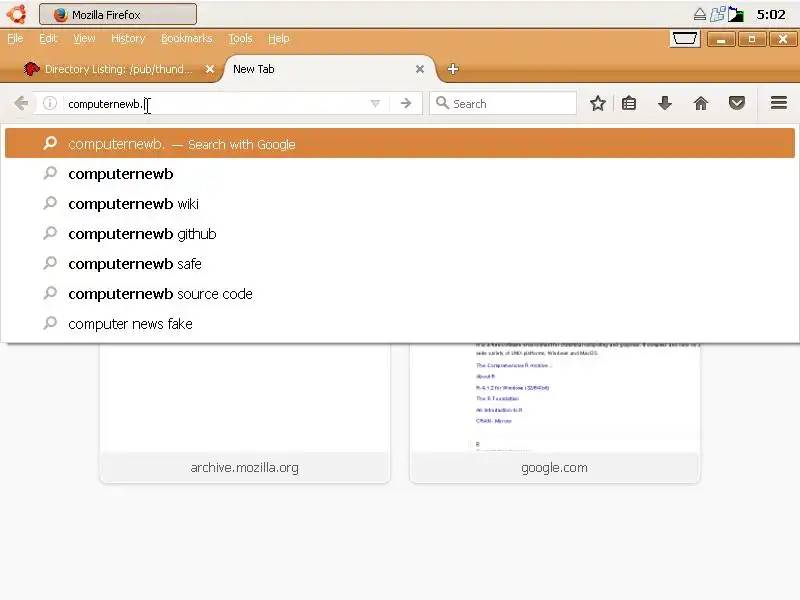Viewport: 800px width, 600px height.
Task: Open the Bookmarks menu
Action: 186,38
